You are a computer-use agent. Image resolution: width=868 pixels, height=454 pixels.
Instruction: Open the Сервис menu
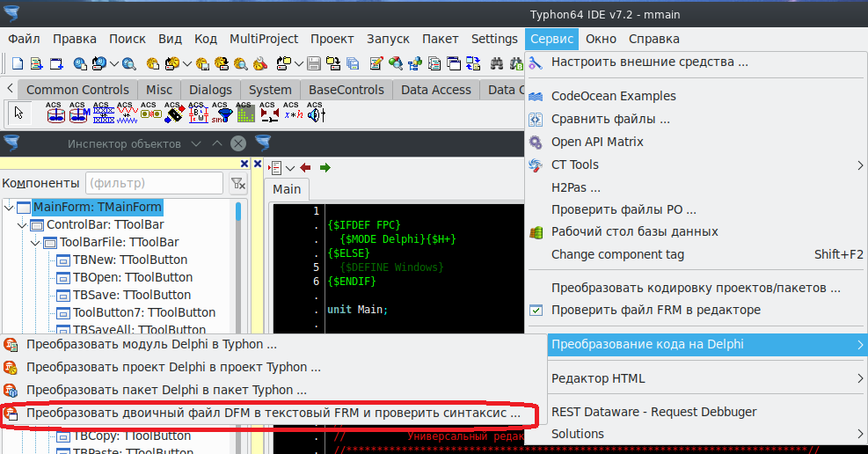tap(551, 39)
